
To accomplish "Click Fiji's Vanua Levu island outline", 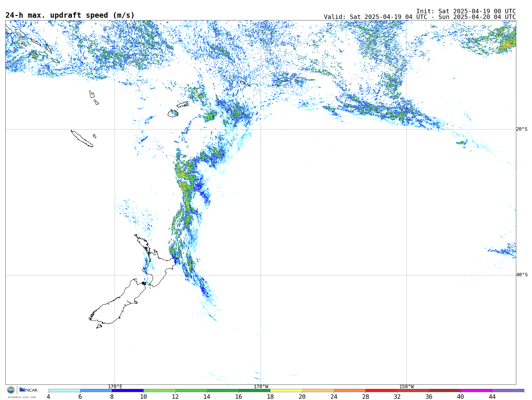I will tap(183, 104).
